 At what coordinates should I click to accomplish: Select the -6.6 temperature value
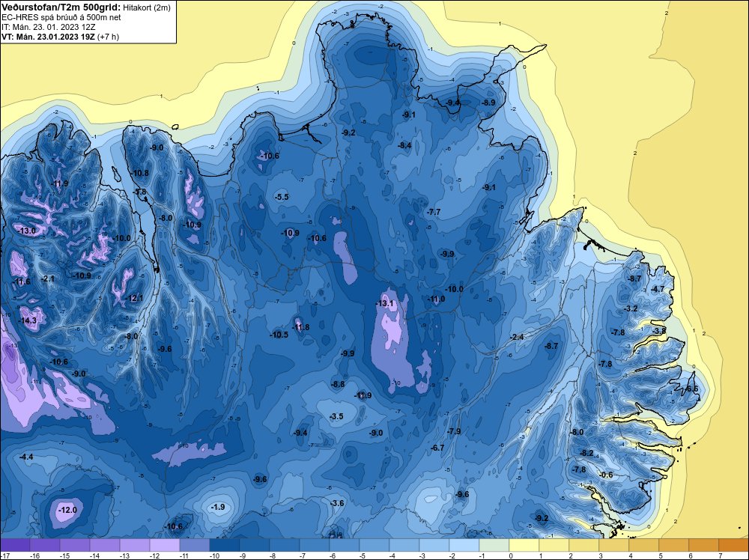[691, 389]
